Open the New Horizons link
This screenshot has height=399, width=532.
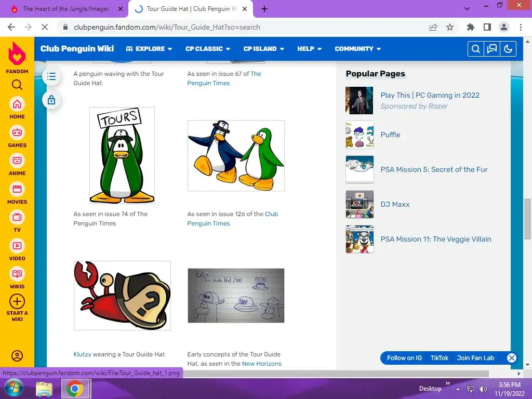[x=262, y=364]
